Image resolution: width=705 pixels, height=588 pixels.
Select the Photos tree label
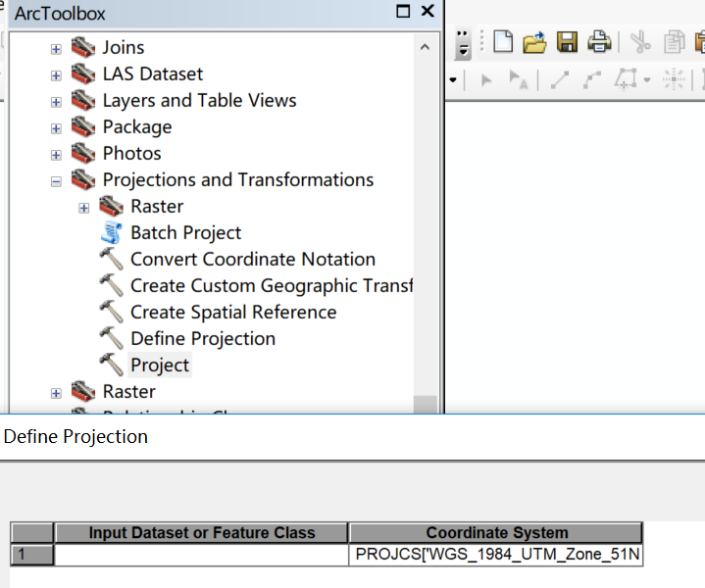tap(131, 154)
